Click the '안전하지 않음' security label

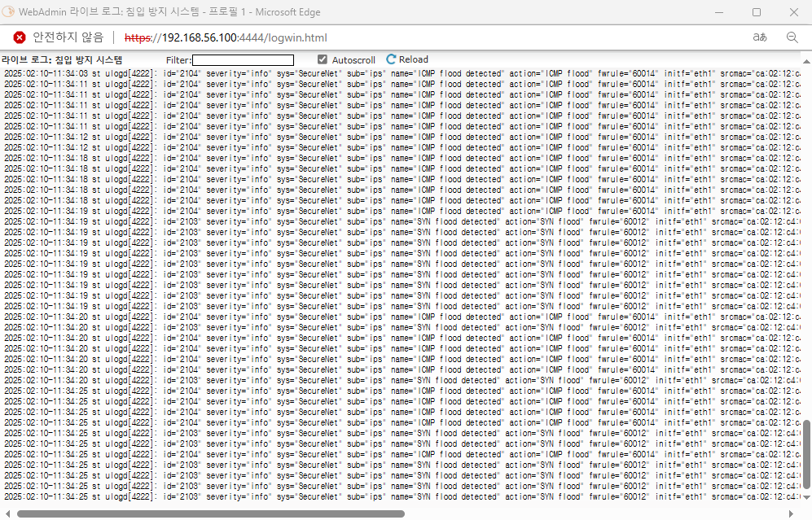coord(68,37)
